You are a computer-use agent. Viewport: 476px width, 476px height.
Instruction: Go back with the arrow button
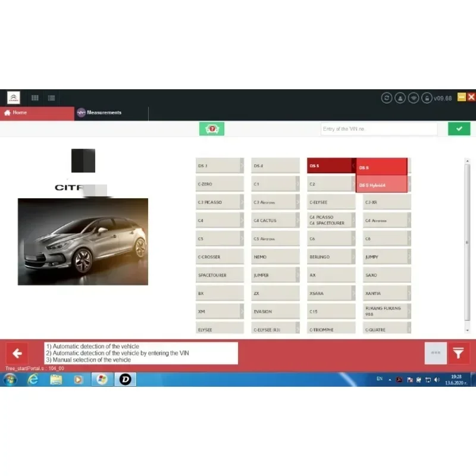(x=17, y=353)
